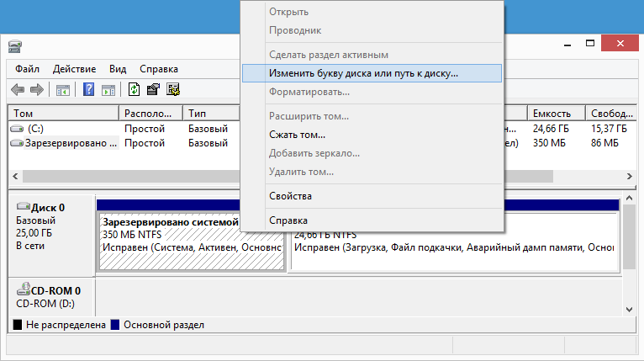Open the Действие menu
The width and height of the screenshot is (644, 361).
[x=75, y=69]
